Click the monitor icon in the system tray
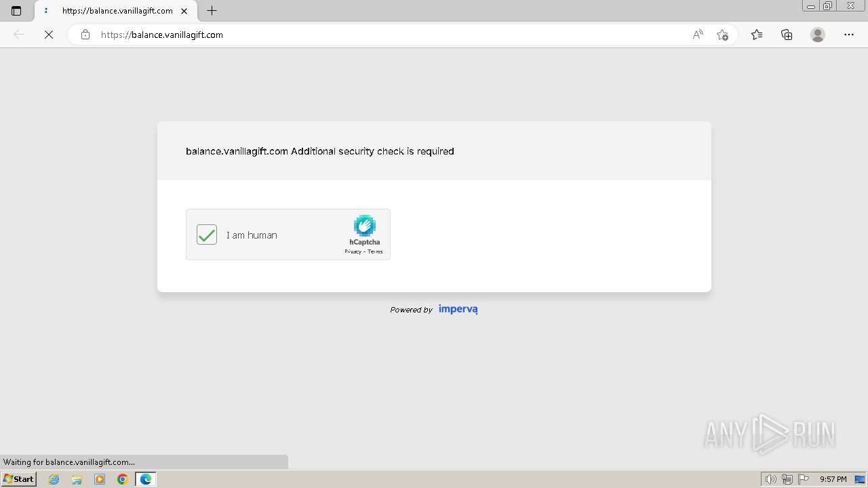868x488 pixels. [x=860, y=479]
